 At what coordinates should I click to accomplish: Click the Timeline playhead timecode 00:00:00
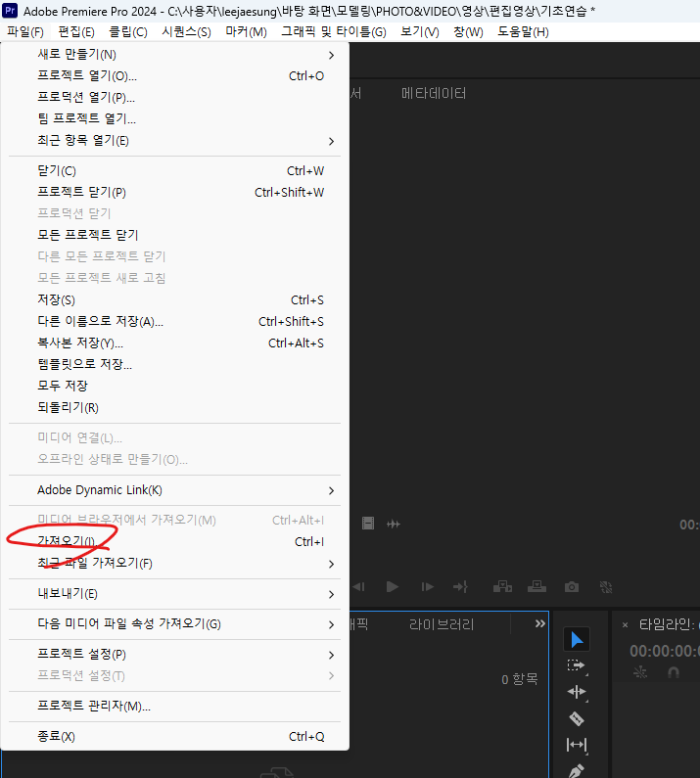click(665, 651)
